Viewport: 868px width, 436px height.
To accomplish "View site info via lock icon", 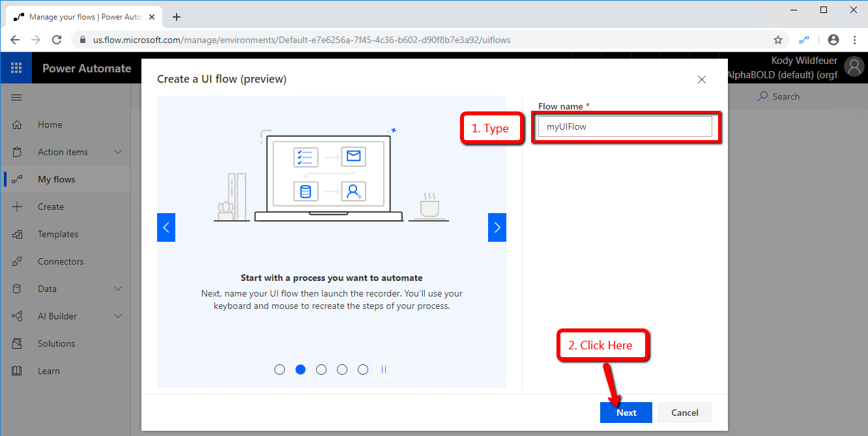I will 83,40.
